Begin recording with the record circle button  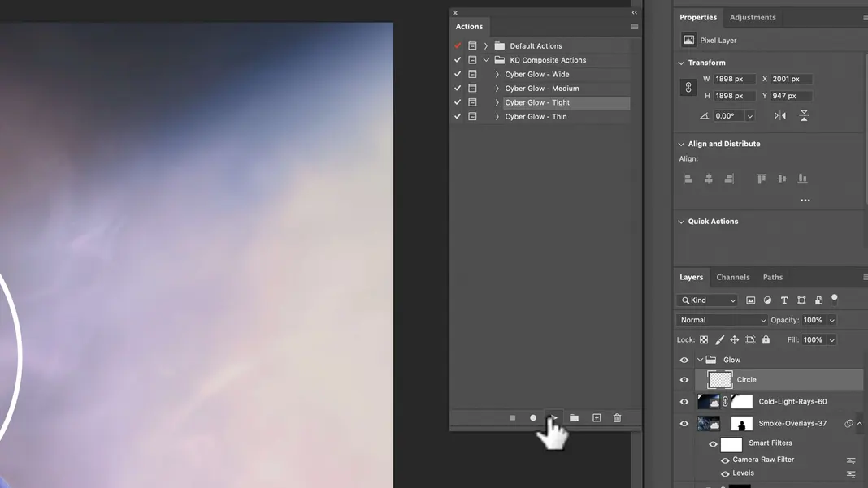click(x=533, y=417)
